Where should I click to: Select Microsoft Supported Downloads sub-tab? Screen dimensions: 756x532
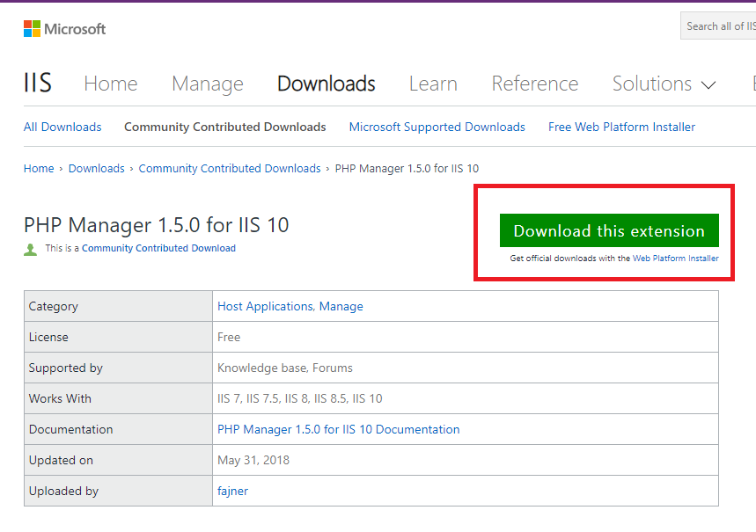(437, 128)
